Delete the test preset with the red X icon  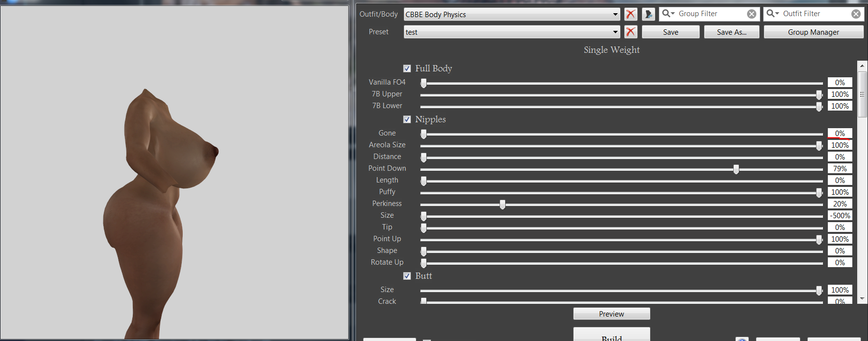630,32
